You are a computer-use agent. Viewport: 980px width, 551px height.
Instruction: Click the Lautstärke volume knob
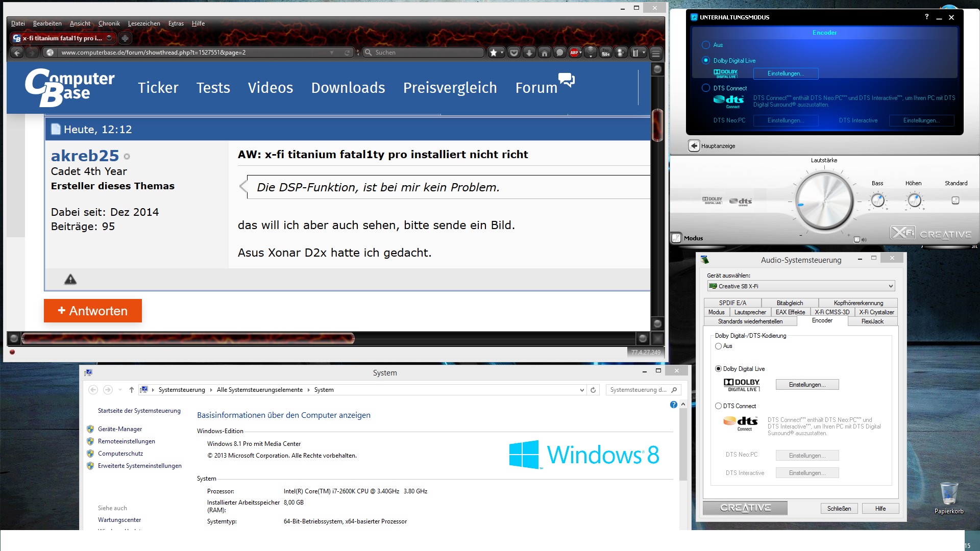(824, 201)
